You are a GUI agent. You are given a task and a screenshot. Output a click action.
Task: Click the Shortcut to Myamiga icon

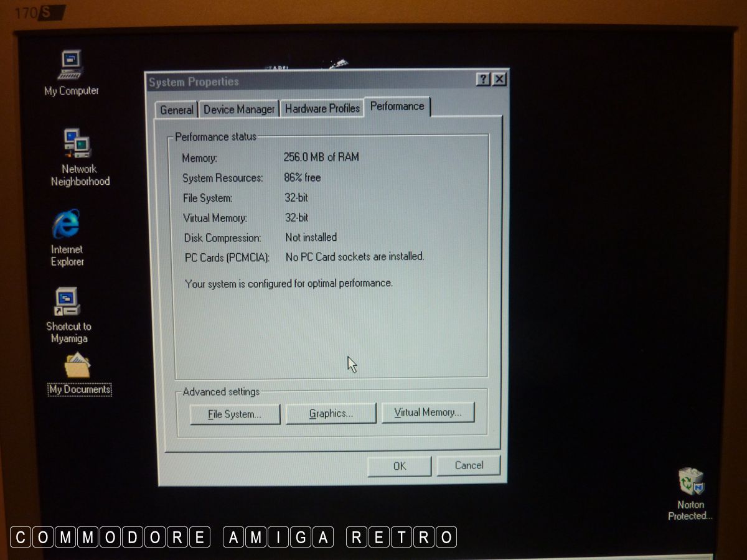[x=67, y=302]
